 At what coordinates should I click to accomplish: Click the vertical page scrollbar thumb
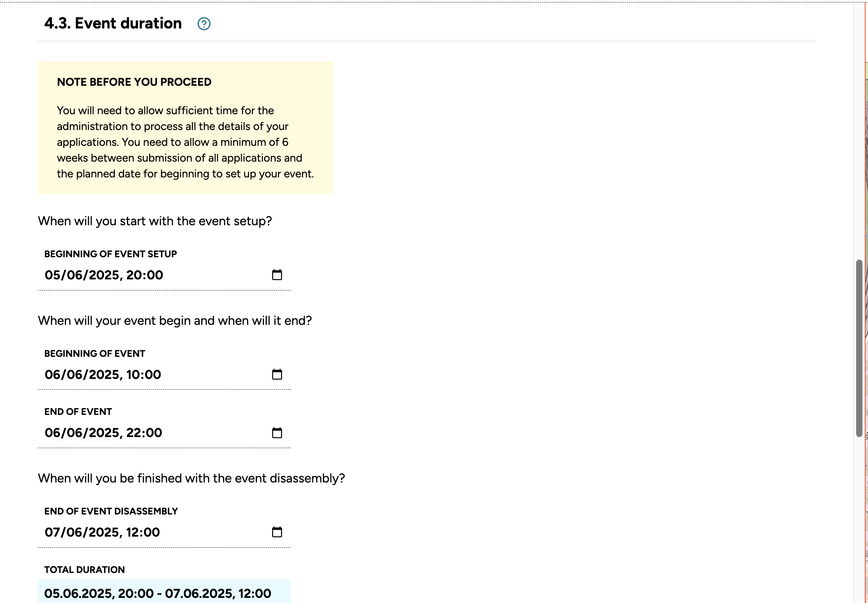pyautogui.click(x=859, y=348)
